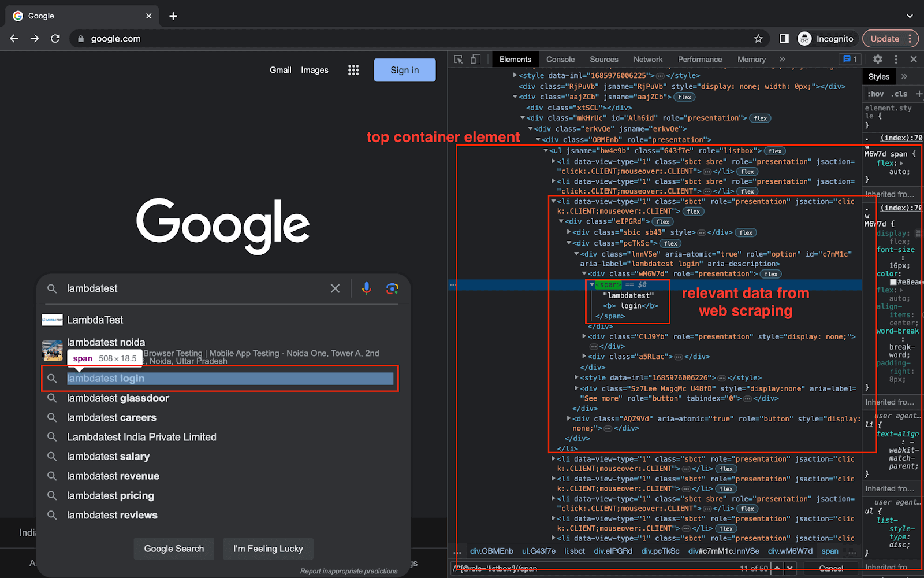
Task: Toggle the .cls class editor
Action: click(x=899, y=94)
